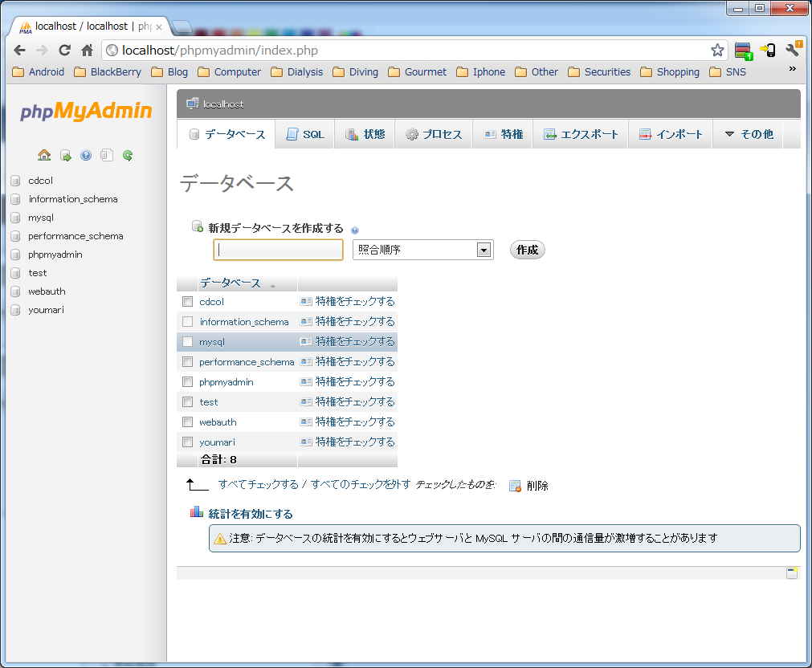Open the プロセス processes tab
812x668 pixels.
(434, 134)
